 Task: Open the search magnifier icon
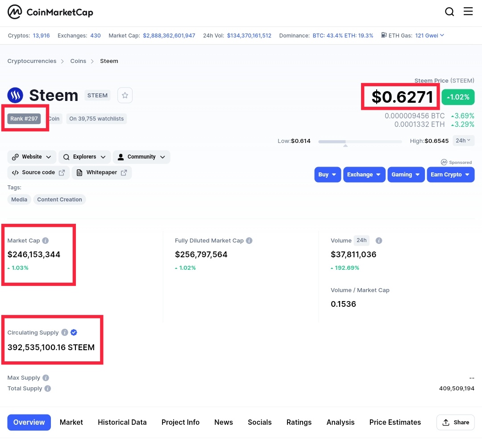(449, 12)
